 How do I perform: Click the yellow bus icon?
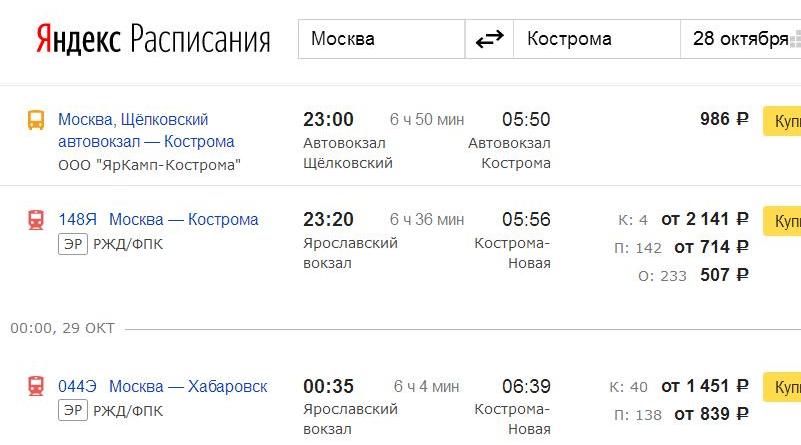tap(36, 121)
